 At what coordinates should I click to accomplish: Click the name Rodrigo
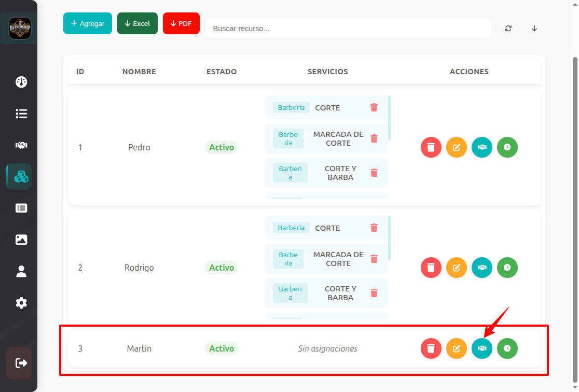[x=139, y=268]
